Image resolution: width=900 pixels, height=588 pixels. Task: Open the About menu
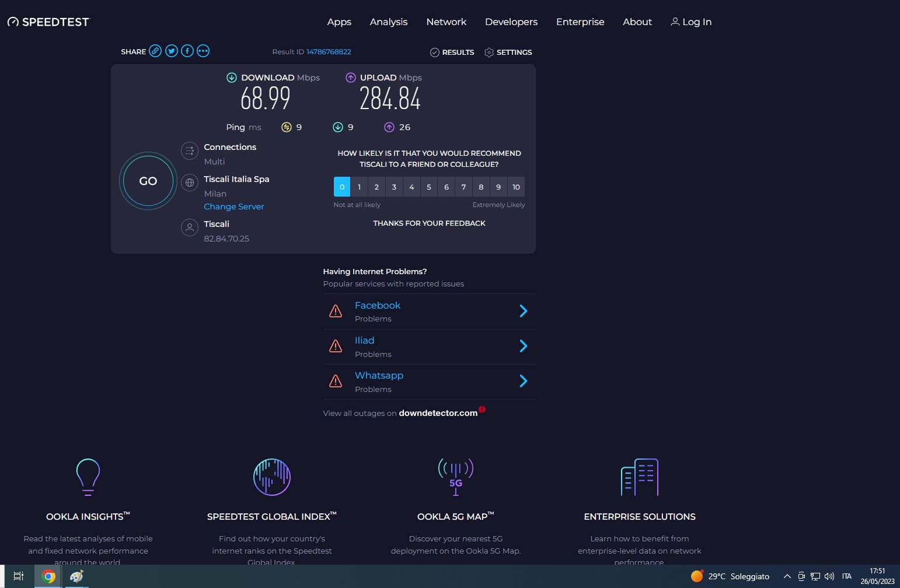(637, 22)
